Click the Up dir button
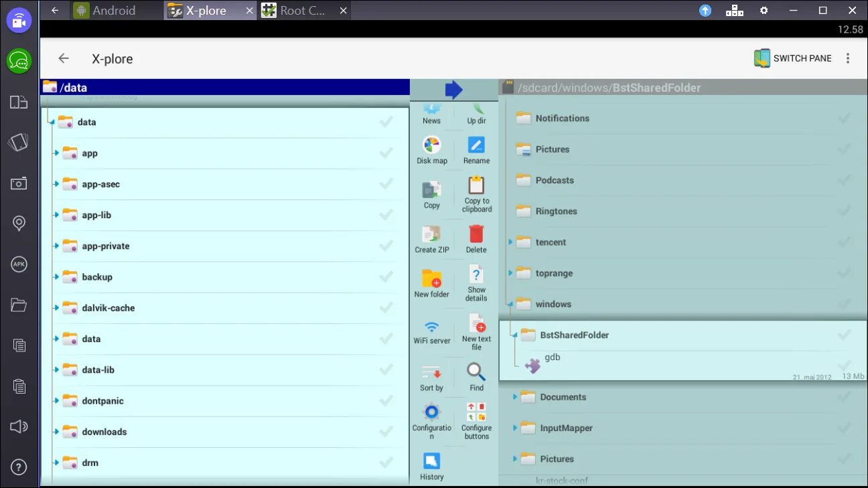 (x=476, y=112)
